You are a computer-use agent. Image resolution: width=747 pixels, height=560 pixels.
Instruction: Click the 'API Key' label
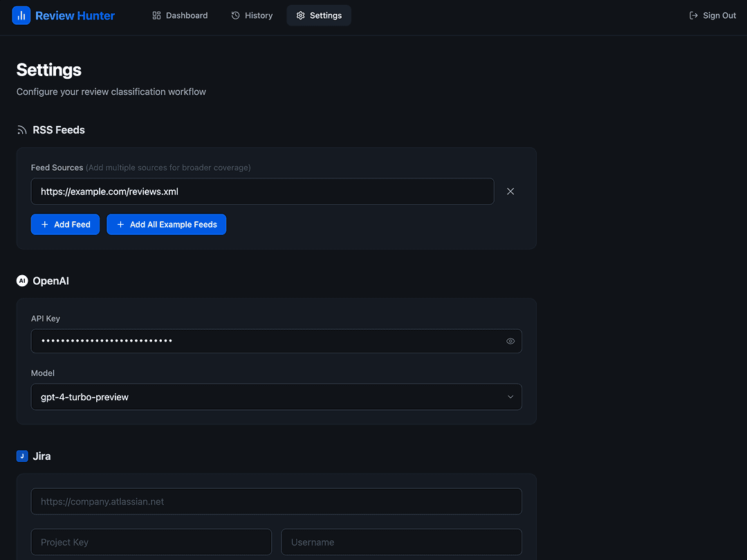coord(45,319)
